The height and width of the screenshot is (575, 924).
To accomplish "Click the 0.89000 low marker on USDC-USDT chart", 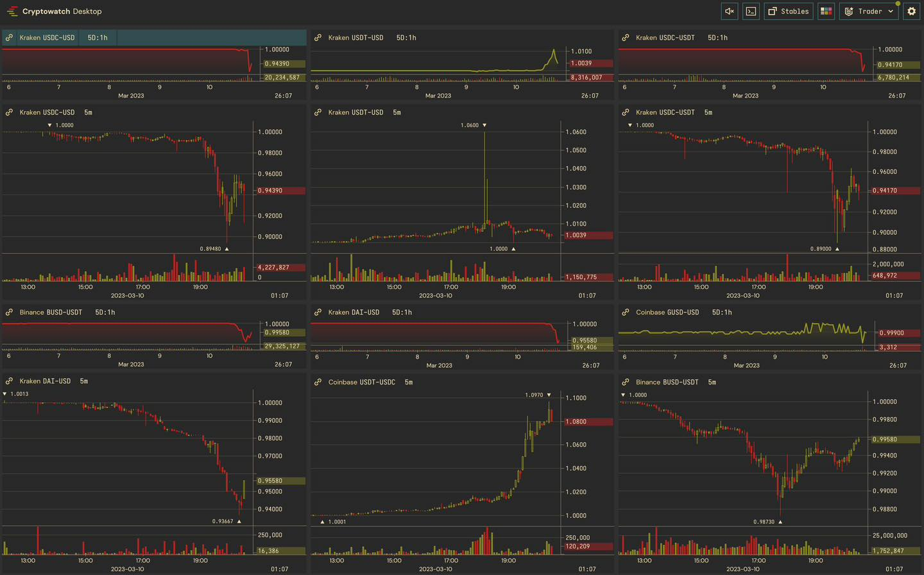I will click(x=825, y=249).
